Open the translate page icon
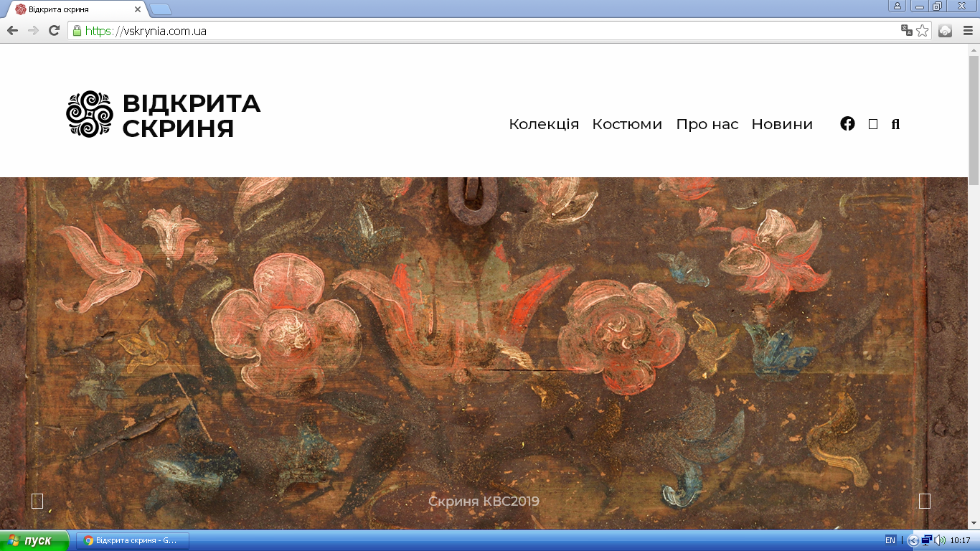The image size is (980, 551). (x=907, y=31)
